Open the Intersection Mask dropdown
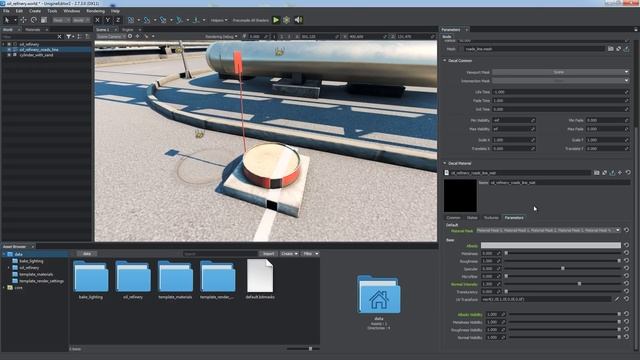This screenshot has width=640, height=360. point(560,80)
